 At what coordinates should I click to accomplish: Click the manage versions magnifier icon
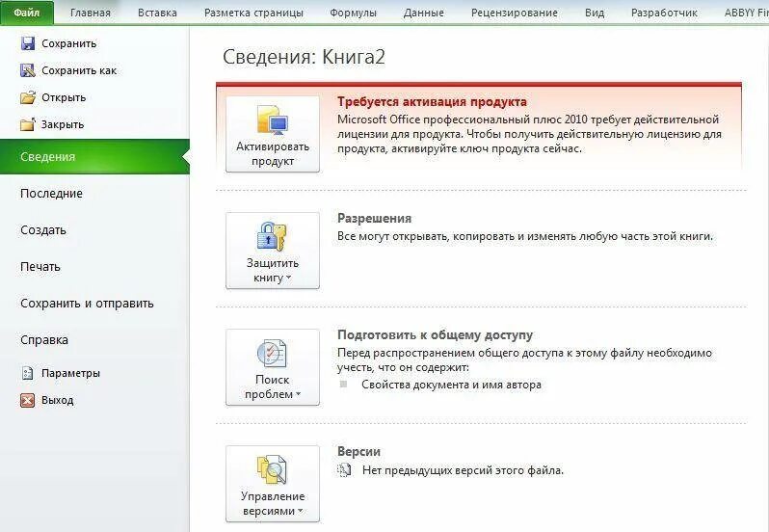pos(272,469)
